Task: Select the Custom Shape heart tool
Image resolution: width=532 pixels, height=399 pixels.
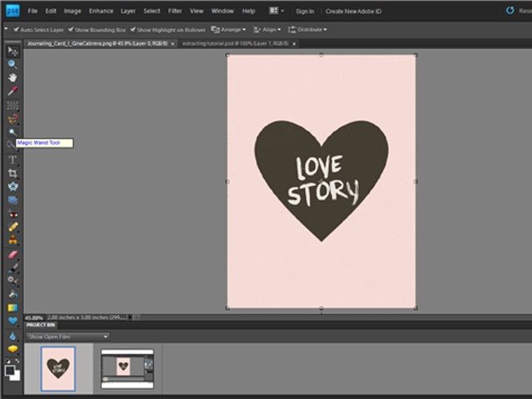Action: pyautogui.click(x=12, y=321)
